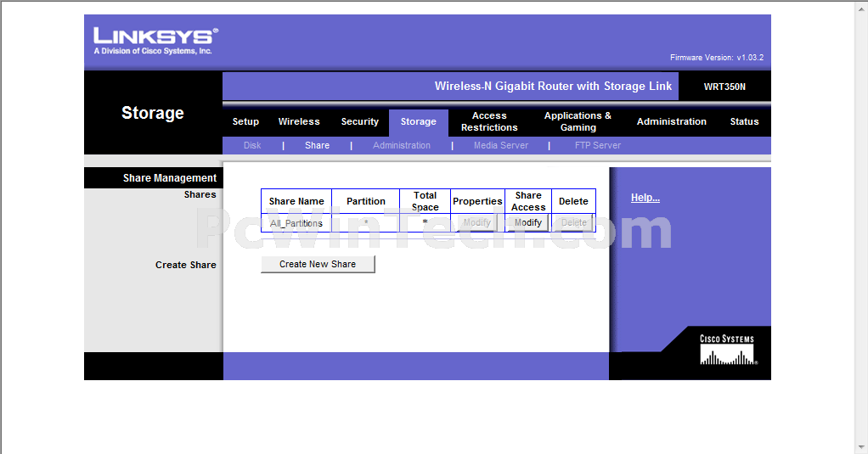Click the Firmware Version v1.03.2 text
The width and height of the screenshot is (868, 454).
point(716,58)
